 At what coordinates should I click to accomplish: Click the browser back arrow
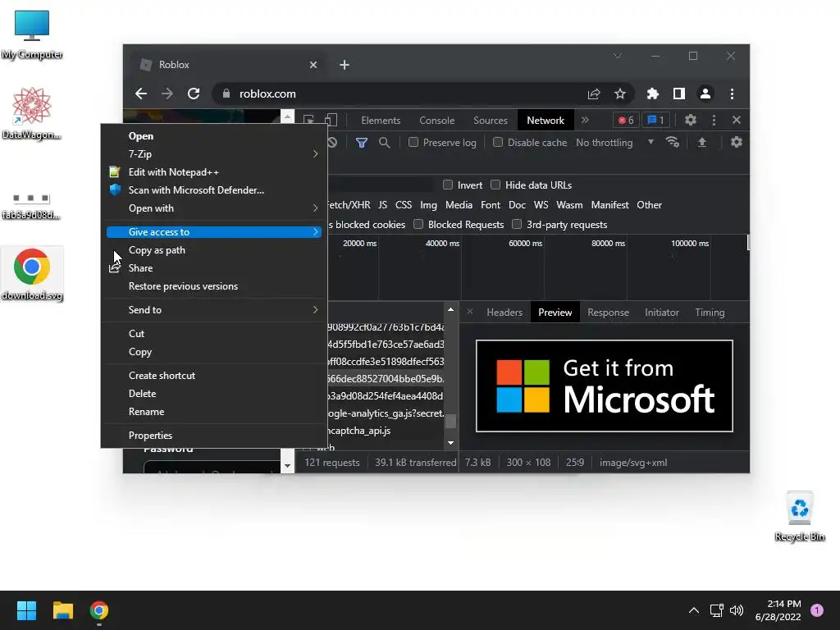coord(141,94)
